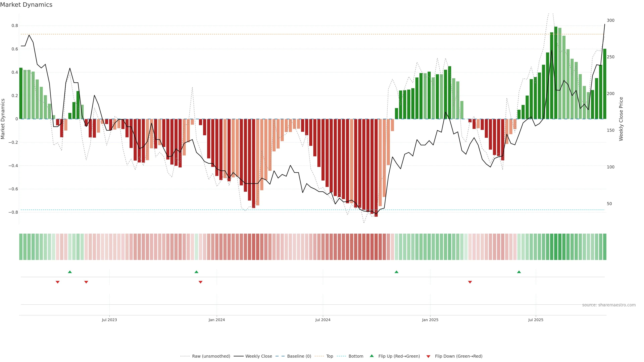Click the Flip Up green triangle legend icon

(371, 356)
